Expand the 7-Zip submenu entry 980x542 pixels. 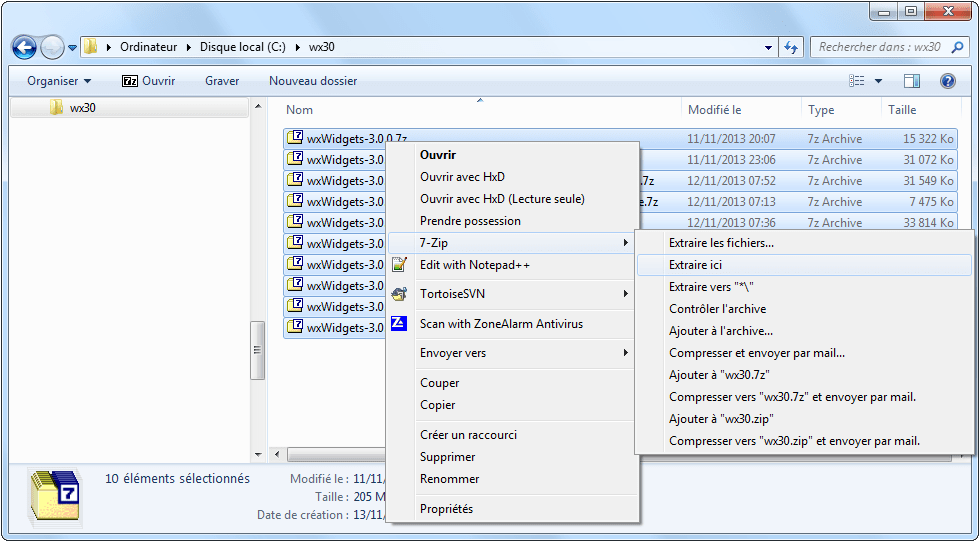pos(512,243)
